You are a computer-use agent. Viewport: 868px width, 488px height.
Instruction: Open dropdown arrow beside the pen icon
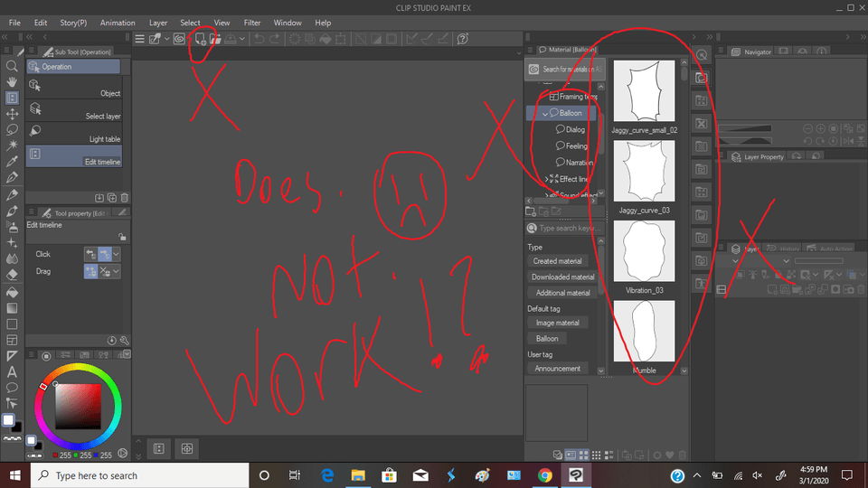pyautogui.click(x=166, y=39)
